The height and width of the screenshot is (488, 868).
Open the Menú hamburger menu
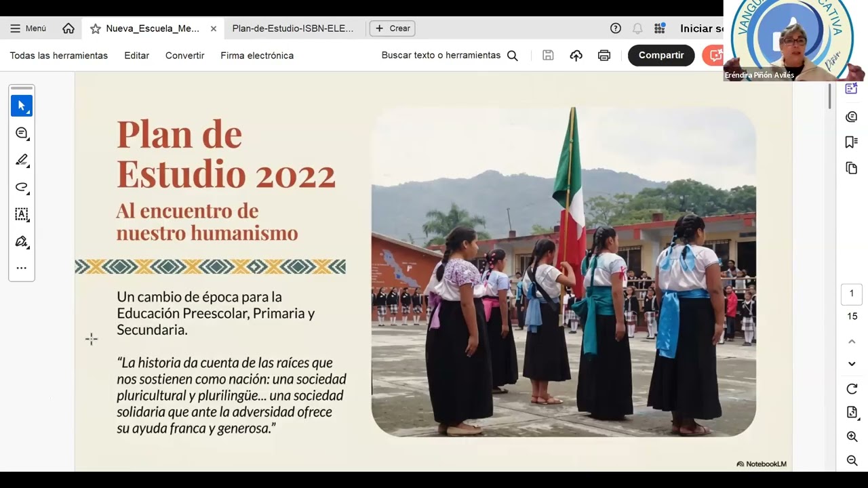28,28
